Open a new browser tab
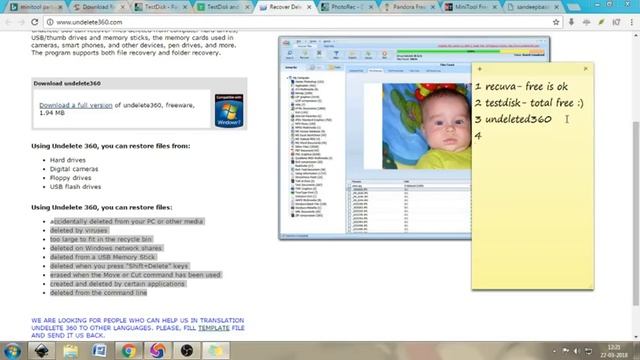The width and height of the screenshot is (640, 360). pos(573,7)
